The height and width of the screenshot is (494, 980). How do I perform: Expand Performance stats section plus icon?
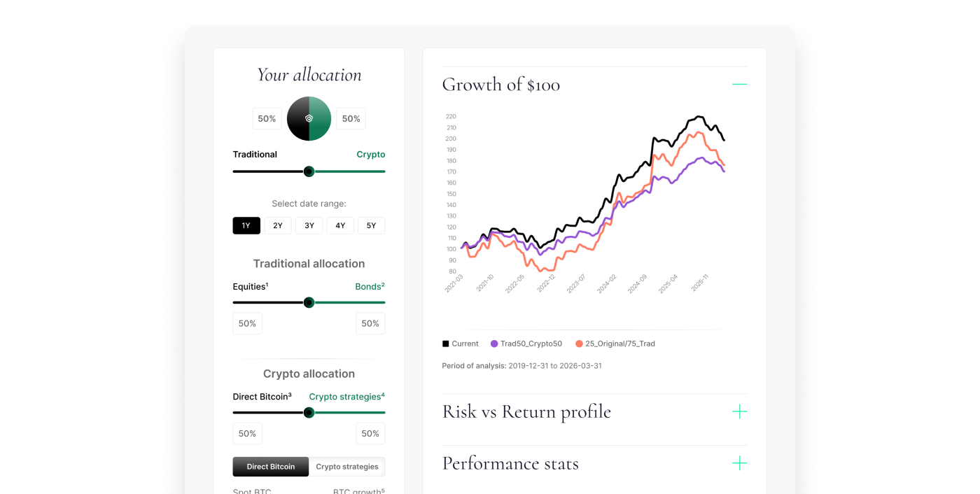[739, 463]
